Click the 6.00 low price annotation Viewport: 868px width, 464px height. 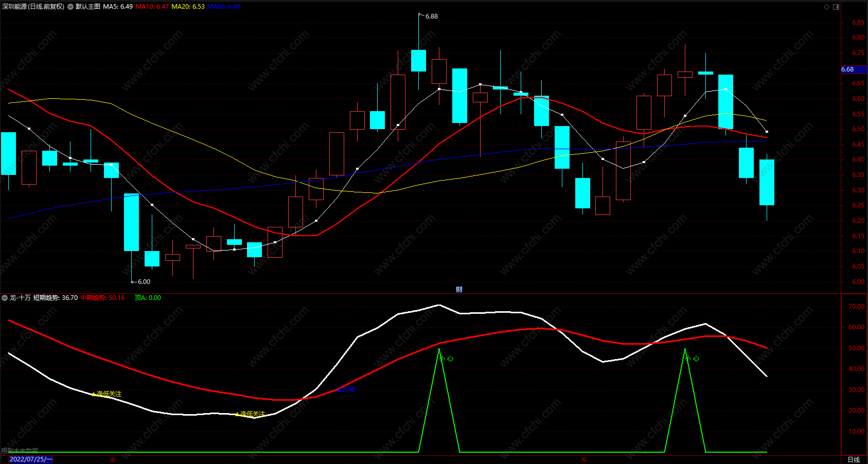click(144, 282)
